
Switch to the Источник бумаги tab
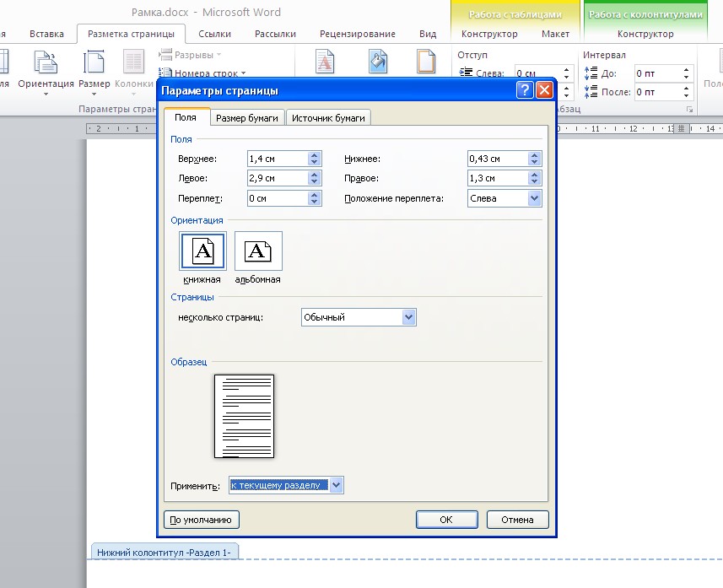pos(328,118)
